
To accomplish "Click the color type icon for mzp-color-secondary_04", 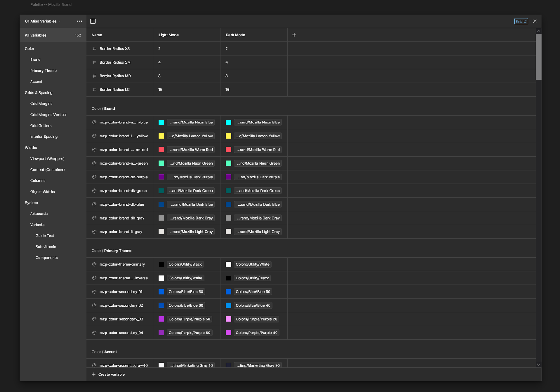I will tap(94, 333).
